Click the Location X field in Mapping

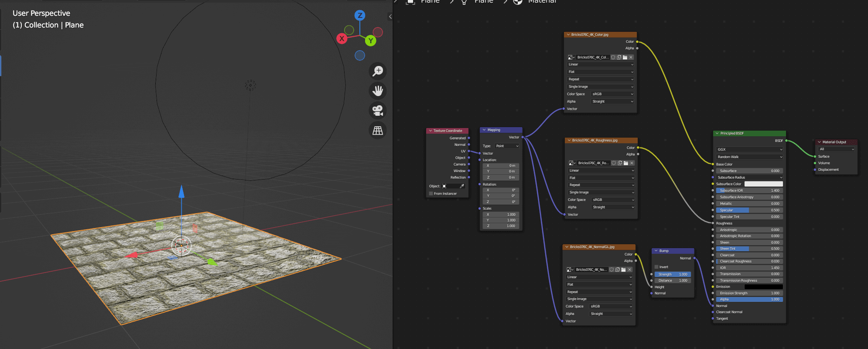pos(501,166)
